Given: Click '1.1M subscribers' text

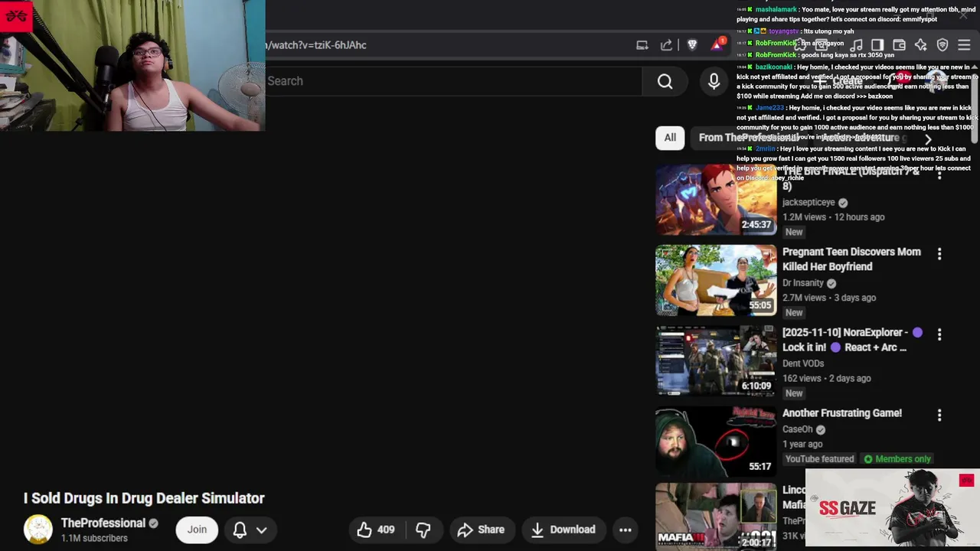Looking at the screenshot, I should 94,538.
